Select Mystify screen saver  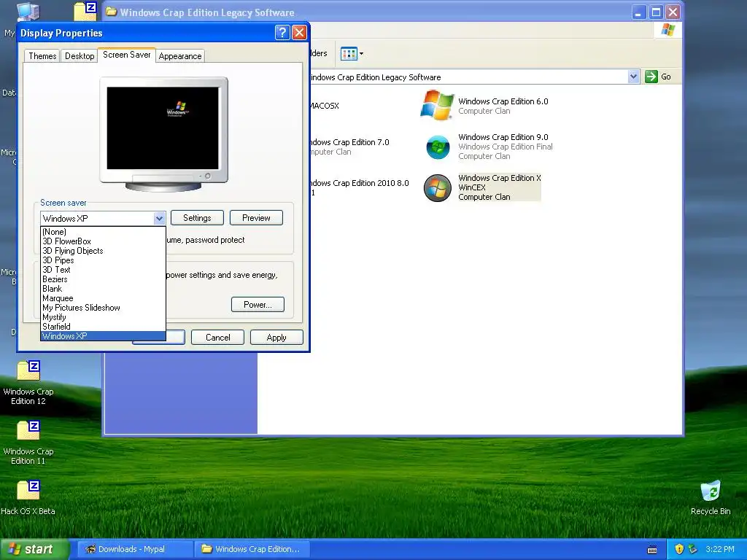click(103, 317)
